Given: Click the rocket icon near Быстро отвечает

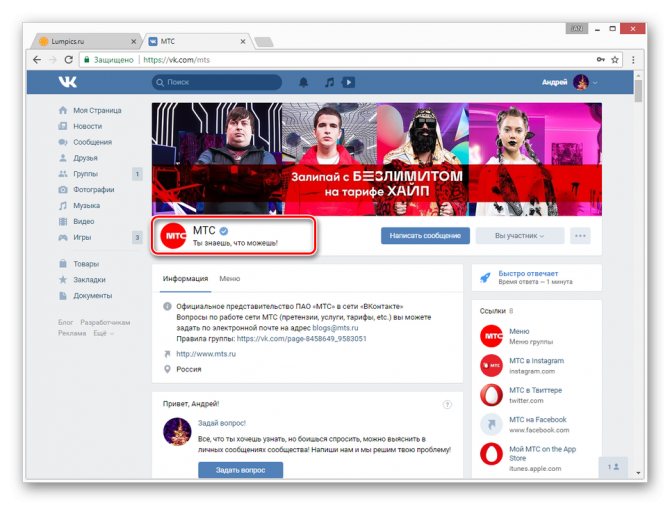Looking at the screenshot, I should pos(485,278).
